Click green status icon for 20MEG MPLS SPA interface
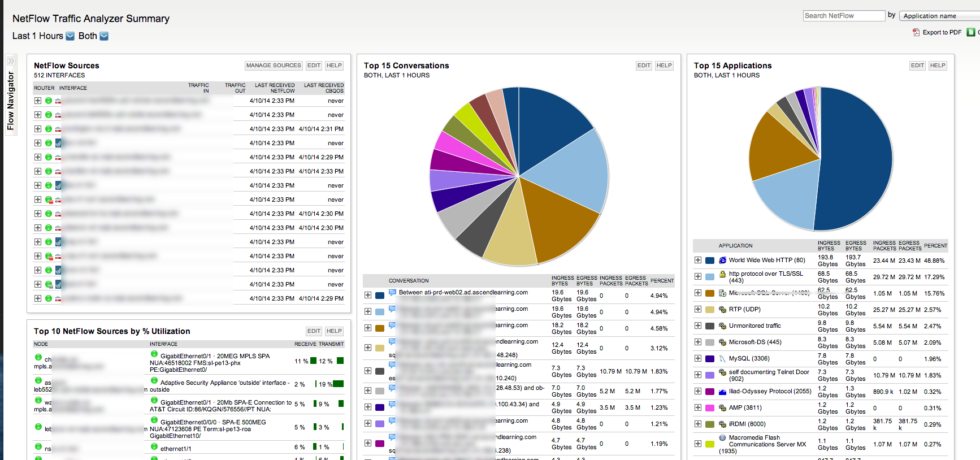980x460 pixels. click(x=154, y=355)
